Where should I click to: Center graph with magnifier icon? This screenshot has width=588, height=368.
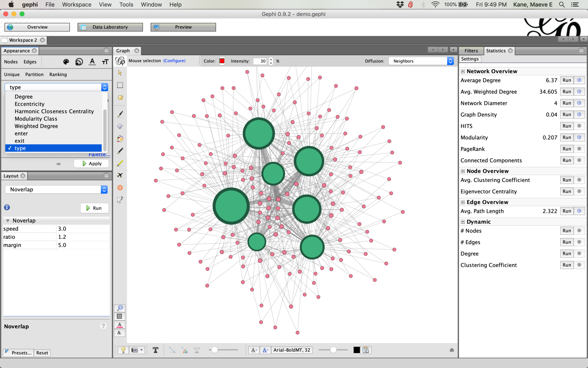click(120, 308)
